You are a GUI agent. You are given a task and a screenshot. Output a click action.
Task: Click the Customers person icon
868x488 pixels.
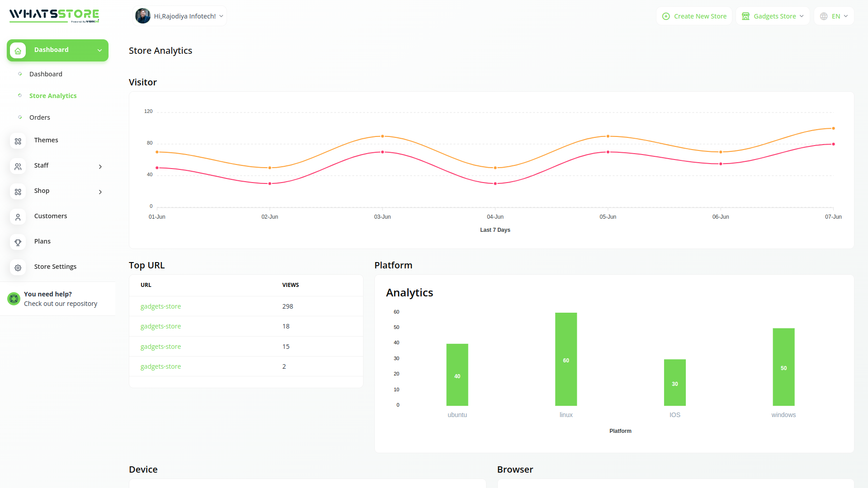(18, 217)
